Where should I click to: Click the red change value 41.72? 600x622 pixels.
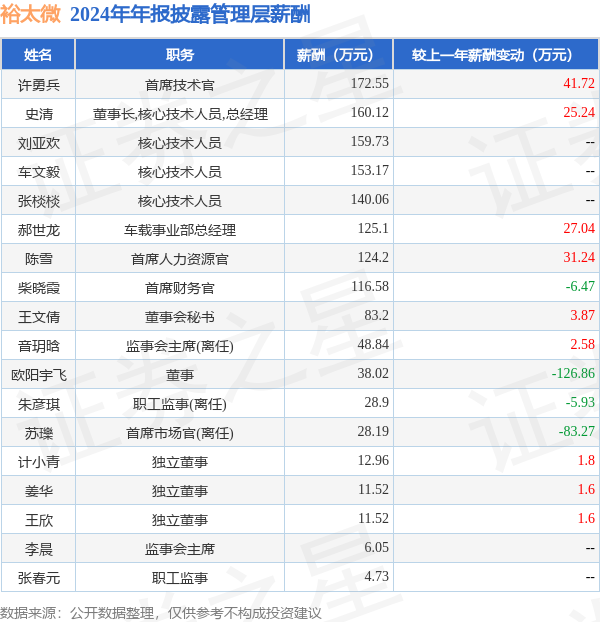(x=579, y=83)
